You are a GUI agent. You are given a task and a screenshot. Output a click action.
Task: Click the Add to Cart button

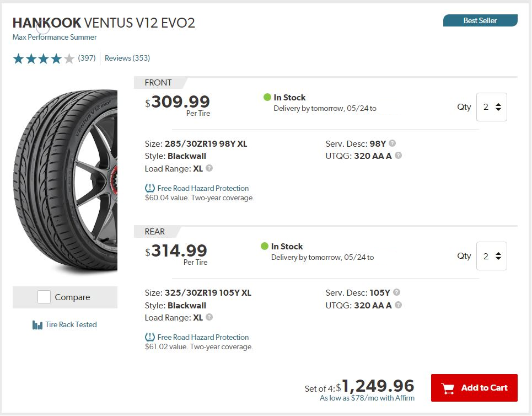(474, 388)
